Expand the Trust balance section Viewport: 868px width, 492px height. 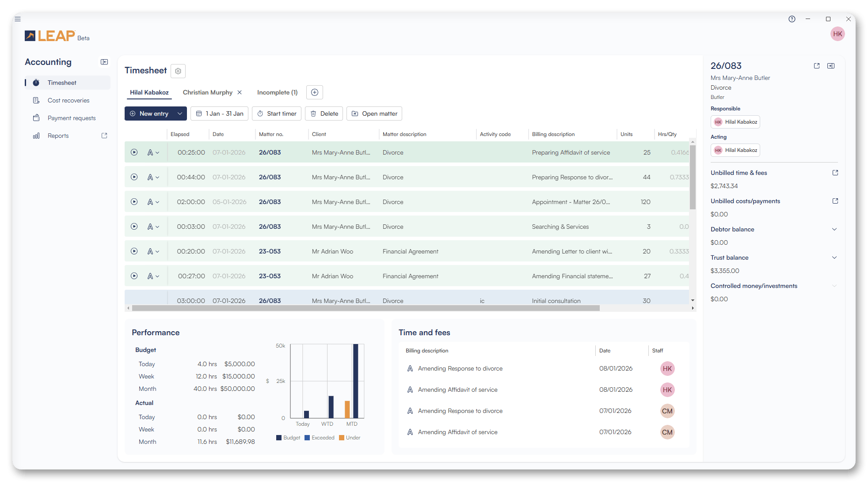(x=834, y=257)
